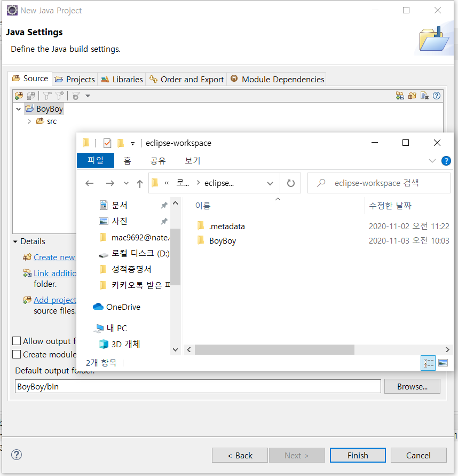Enable Allow output folders checkbox
Viewport: 458px width, 476px height.
(17, 341)
